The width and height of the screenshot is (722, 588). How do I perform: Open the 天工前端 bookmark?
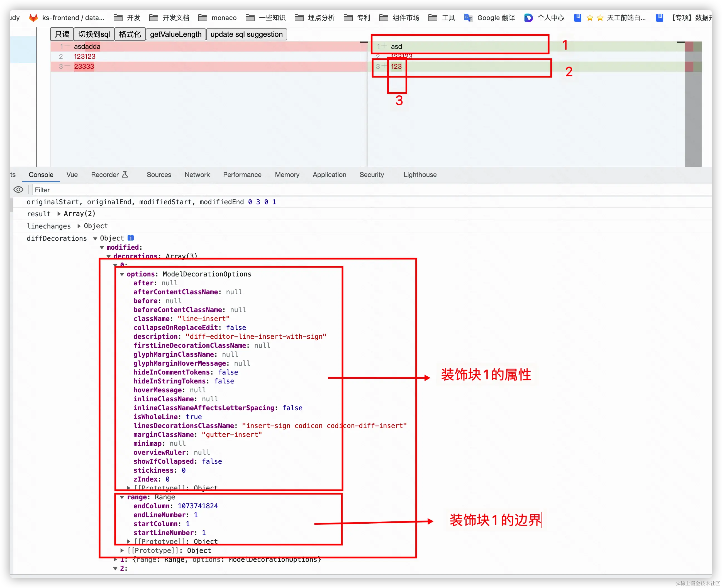point(610,18)
